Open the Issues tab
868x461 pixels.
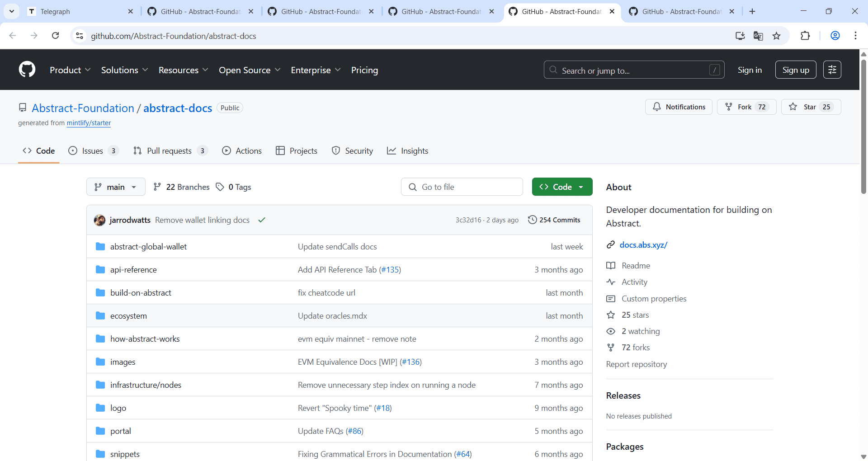[93, 151]
